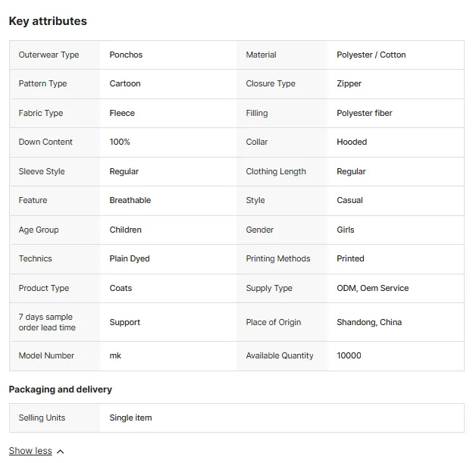Click the Polyester / Cotton material value
Image resolution: width=476 pixels, height=463 pixels.
[x=371, y=55]
